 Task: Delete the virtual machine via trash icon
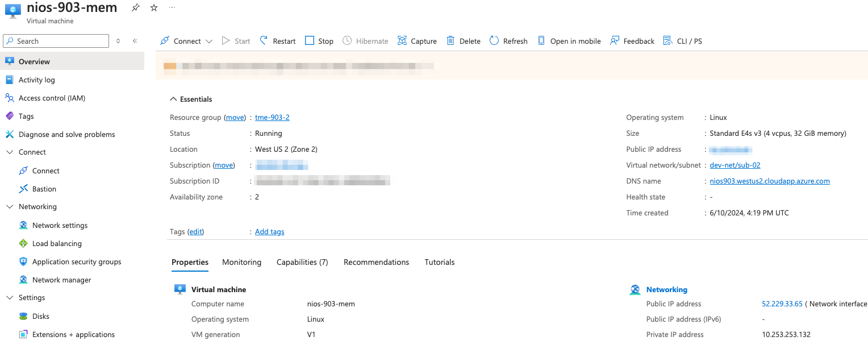point(450,41)
